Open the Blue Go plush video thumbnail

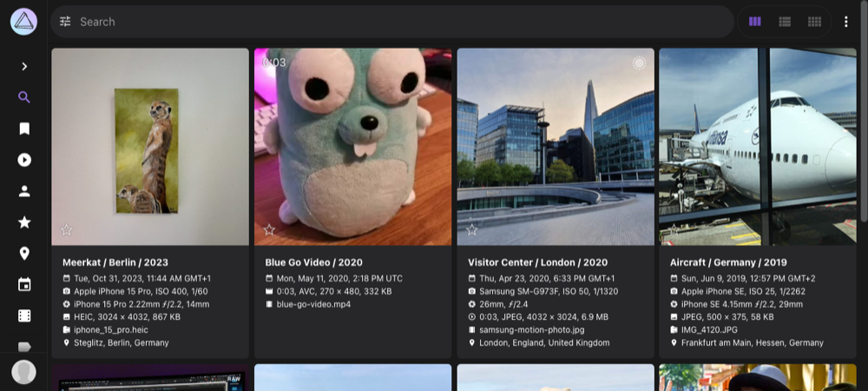[352, 147]
